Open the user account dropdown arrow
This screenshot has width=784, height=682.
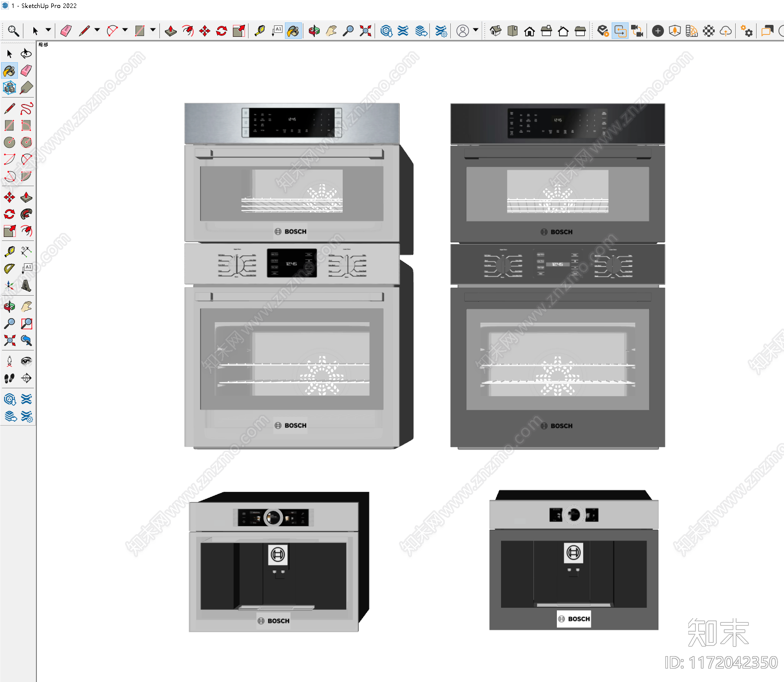tap(476, 30)
